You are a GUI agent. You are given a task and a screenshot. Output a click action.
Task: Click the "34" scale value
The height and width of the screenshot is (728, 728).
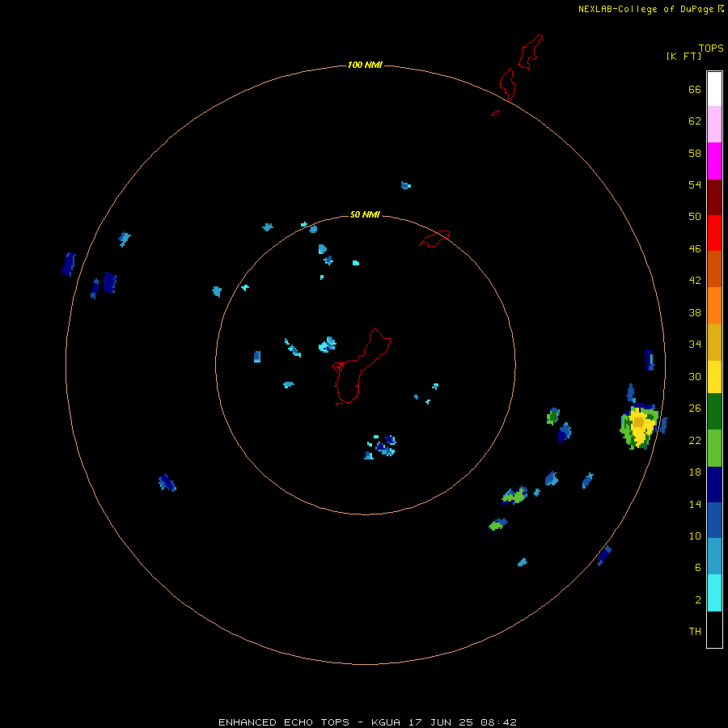pos(695,345)
